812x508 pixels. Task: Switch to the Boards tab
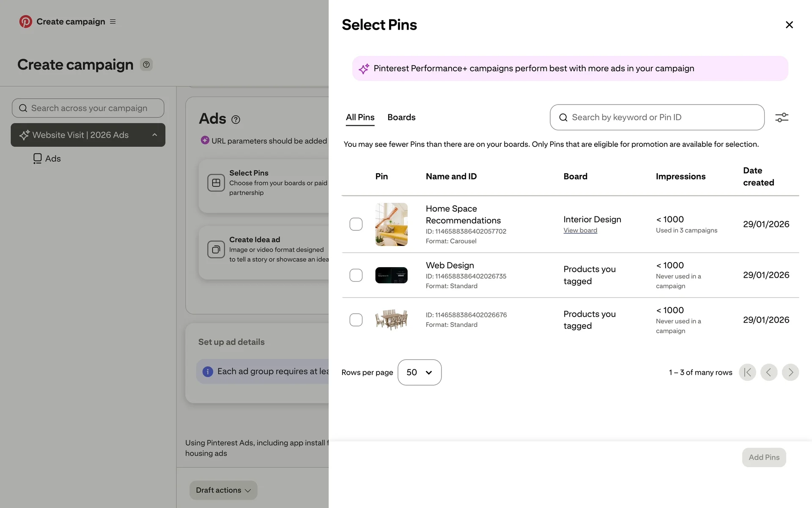coord(401,117)
